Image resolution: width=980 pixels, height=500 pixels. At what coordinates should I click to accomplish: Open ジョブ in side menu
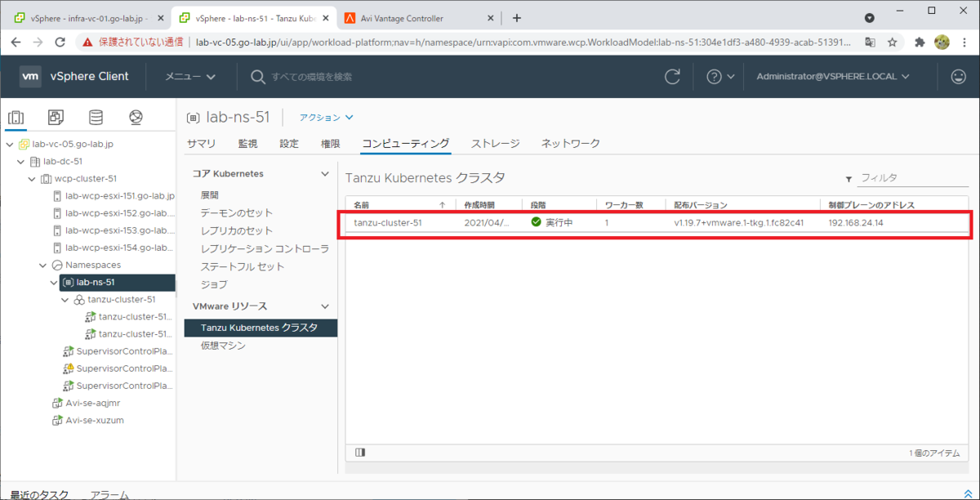(x=212, y=284)
